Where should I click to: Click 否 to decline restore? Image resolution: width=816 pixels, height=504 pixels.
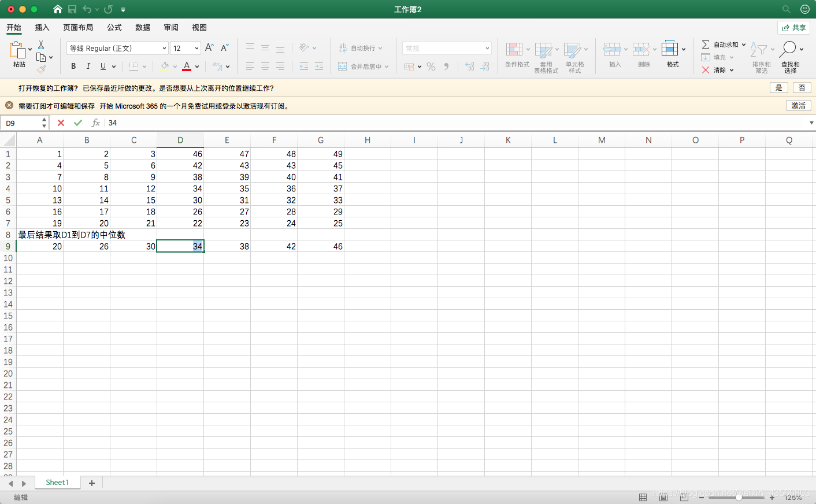[x=802, y=88]
